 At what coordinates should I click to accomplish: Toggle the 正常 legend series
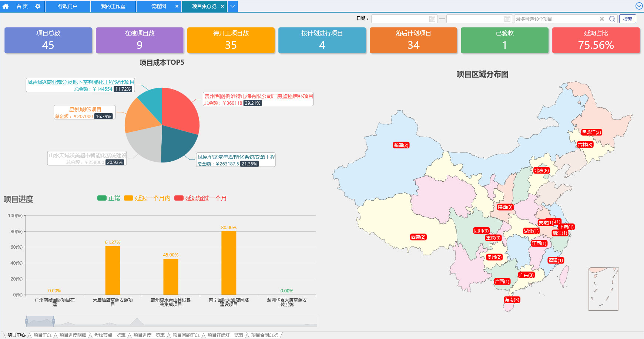click(109, 198)
